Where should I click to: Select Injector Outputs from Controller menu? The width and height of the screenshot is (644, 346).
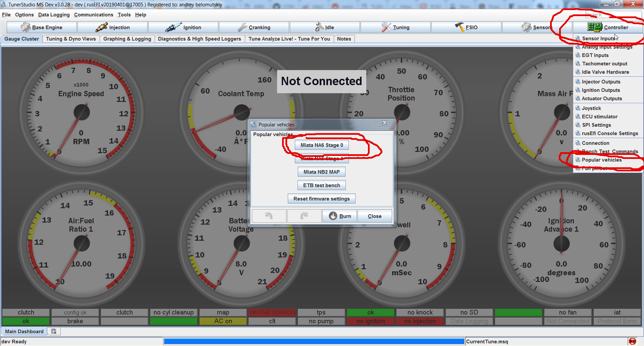coord(601,82)
